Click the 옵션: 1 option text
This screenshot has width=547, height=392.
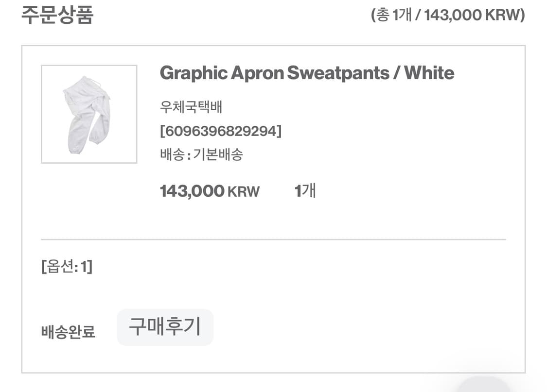click(67, 267)
